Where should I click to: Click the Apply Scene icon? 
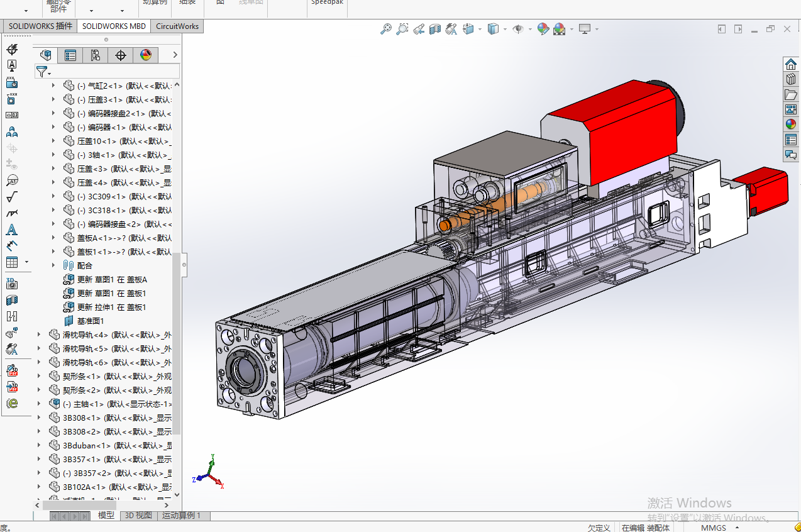[559, 29]
